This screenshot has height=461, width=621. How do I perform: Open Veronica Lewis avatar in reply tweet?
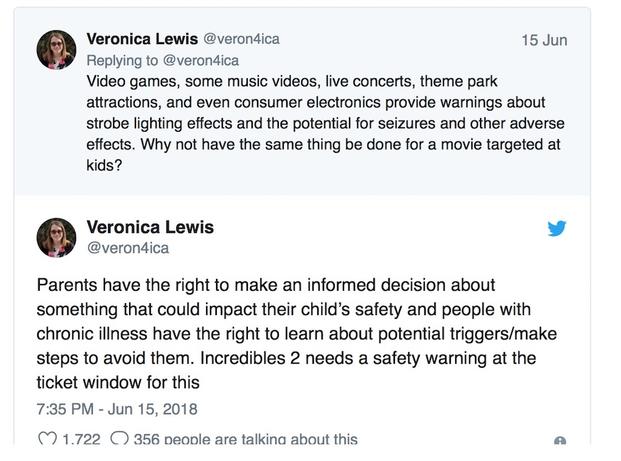(x=56, y=50)
